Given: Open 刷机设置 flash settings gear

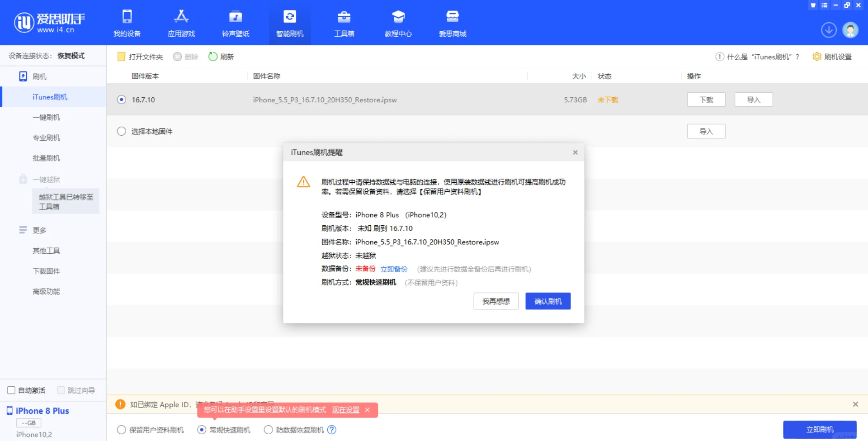Looking at the screenshot, I should click(x=832, y=57).
